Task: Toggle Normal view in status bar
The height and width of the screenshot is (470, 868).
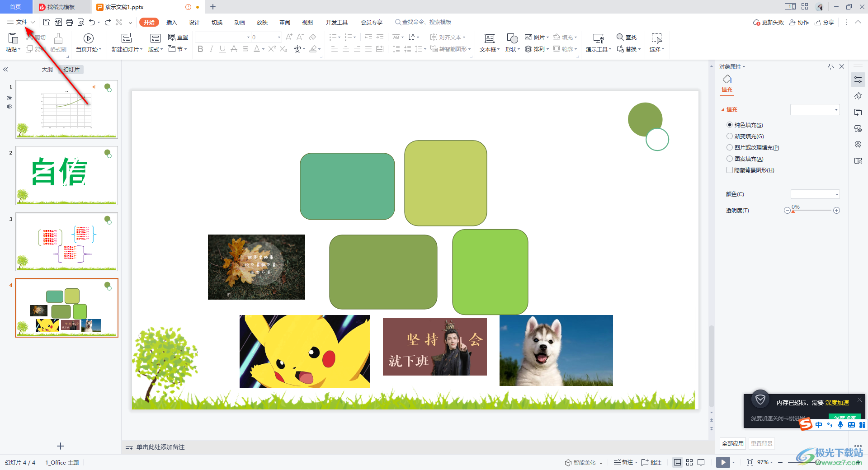Action: tap(677, 462)
